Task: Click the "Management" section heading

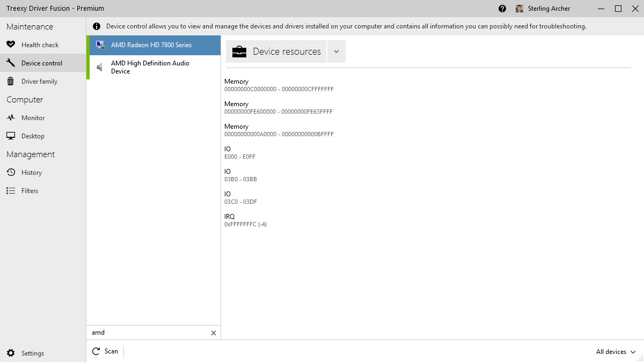Action: (x=31, y=154)
